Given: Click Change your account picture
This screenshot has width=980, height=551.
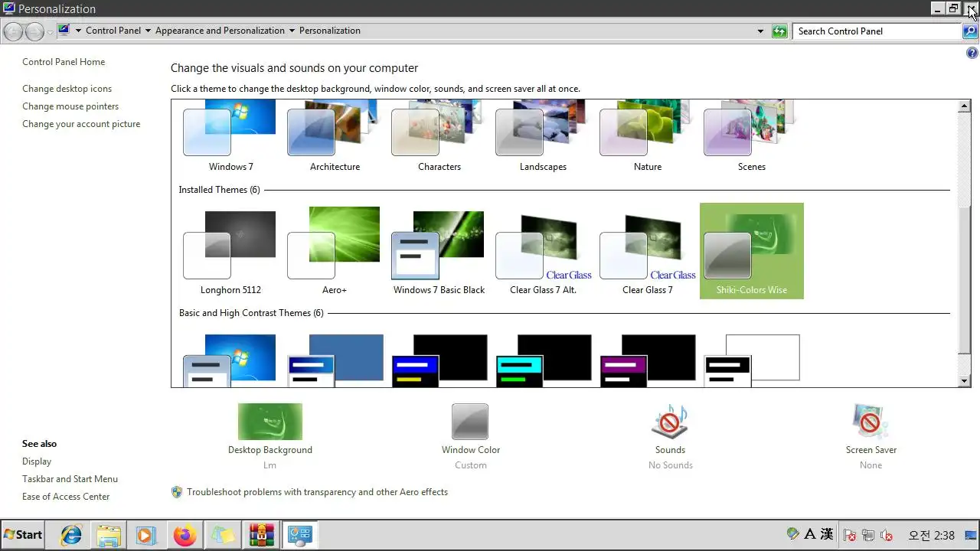Looking at the screenshot, I should click(81, 124).
